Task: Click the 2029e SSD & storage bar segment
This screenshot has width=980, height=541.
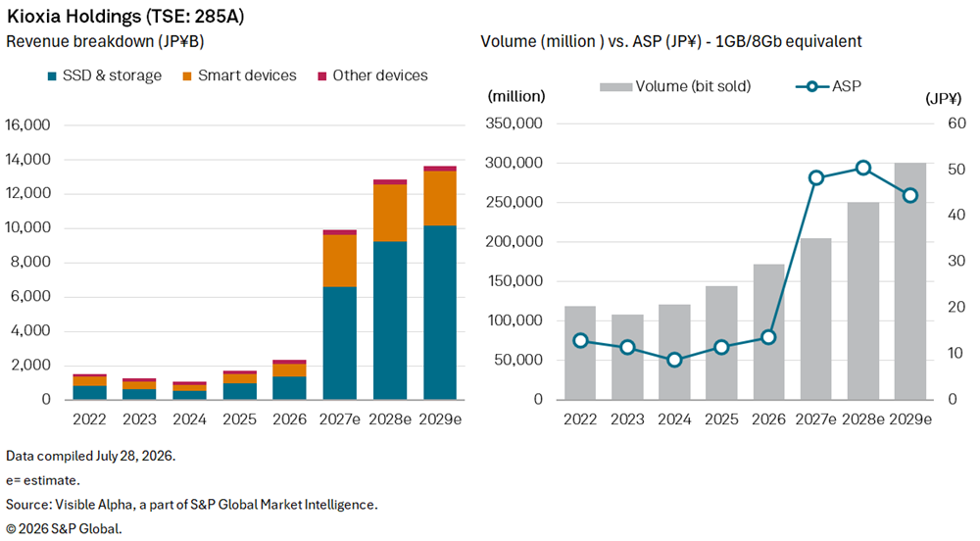Action: coord(440,313)
